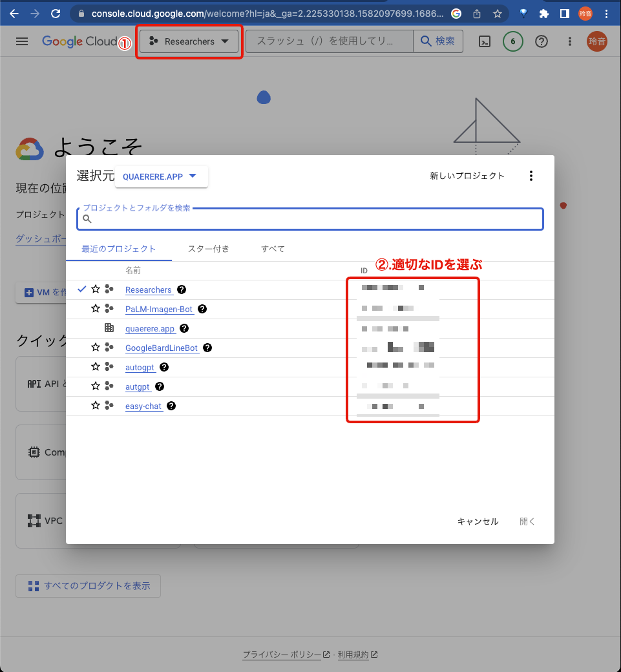Go forward in the browser
This screenshot has width=621, height=672.
pos(35,14)
